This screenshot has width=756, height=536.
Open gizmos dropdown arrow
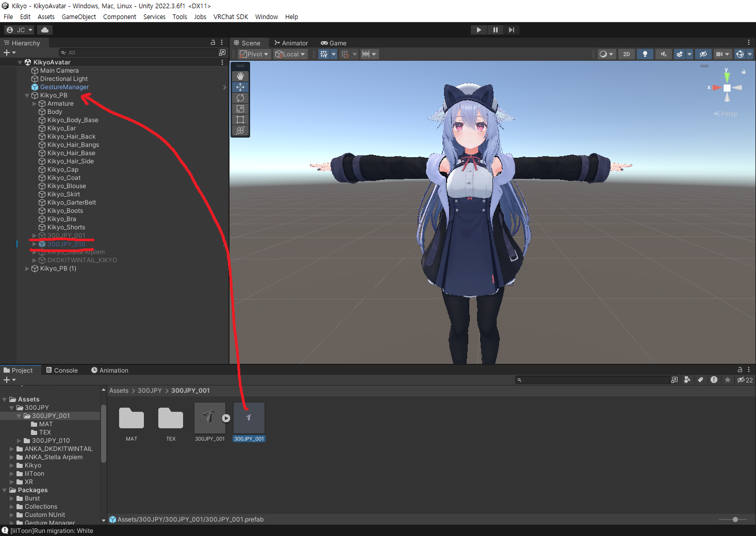pos(750,54)
